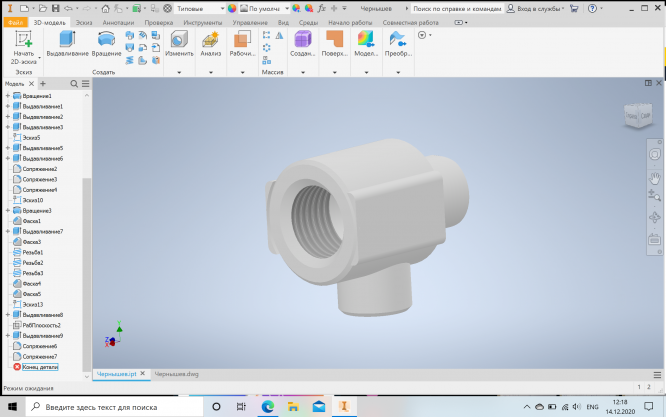This screenshot has width=666, height=417.
Task: Select the Вращение (Revolve) tool
Action: tap(106, 42)
